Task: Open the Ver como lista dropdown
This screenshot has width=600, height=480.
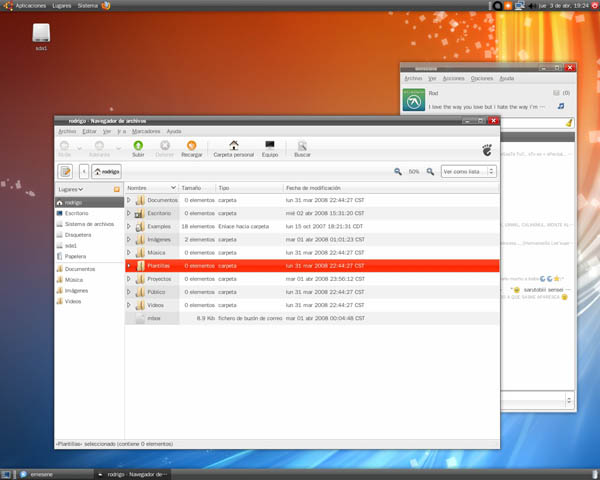Action: 469,171
